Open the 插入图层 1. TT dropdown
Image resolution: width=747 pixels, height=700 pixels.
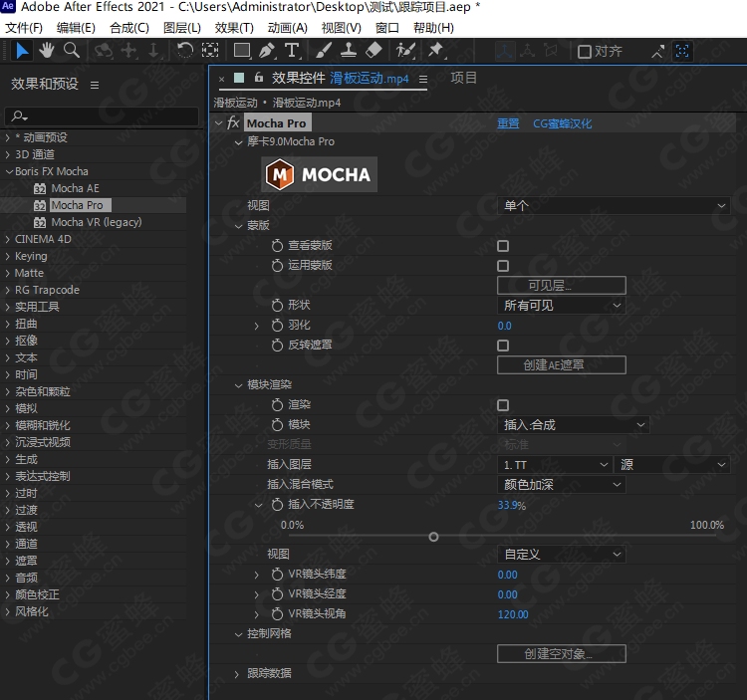(x=554, y=465)
